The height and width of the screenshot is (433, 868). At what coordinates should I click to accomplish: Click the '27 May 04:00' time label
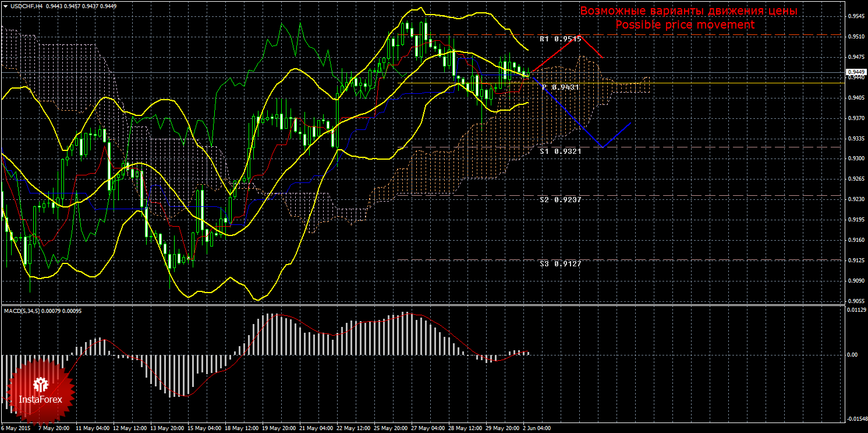[x=427, y=428]
